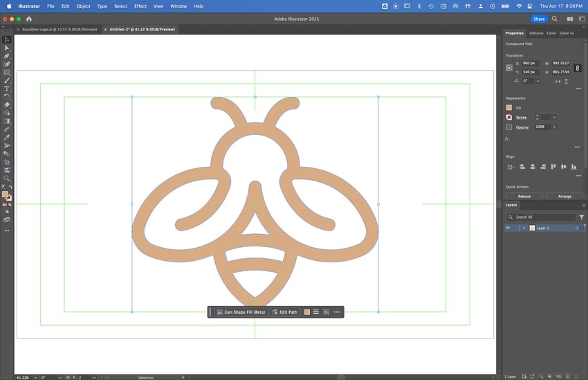Switch to Roastbee Logo.ai document tab
Viewport: 588px width, 380px height.
(59, 29)
